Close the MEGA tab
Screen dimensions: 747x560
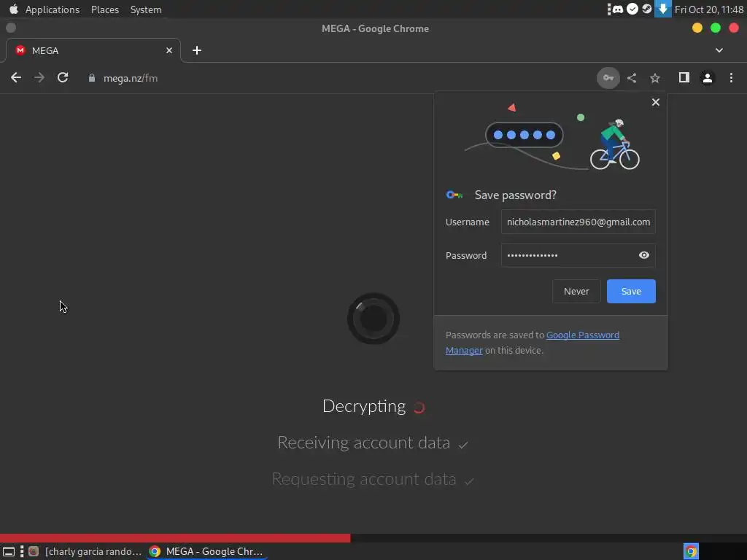point(169,50)
